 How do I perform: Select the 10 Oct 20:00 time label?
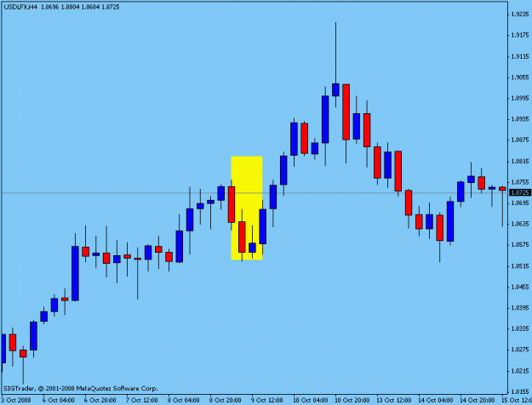coord(352,400)
